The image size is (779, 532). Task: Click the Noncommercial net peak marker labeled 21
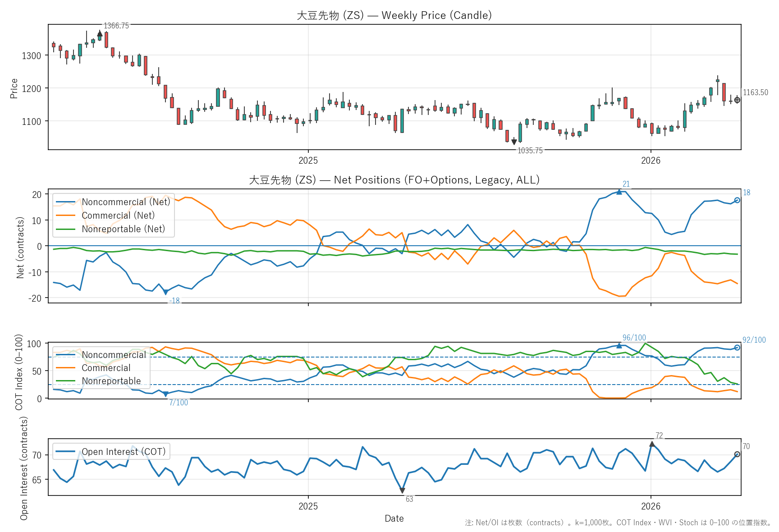coord(619,192)
